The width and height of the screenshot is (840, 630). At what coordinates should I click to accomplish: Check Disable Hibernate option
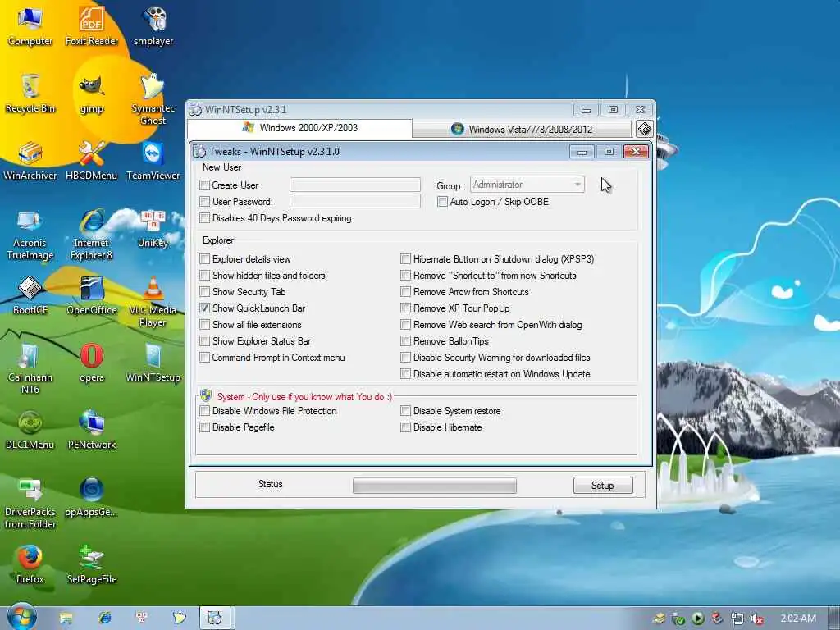coord(405,427)
